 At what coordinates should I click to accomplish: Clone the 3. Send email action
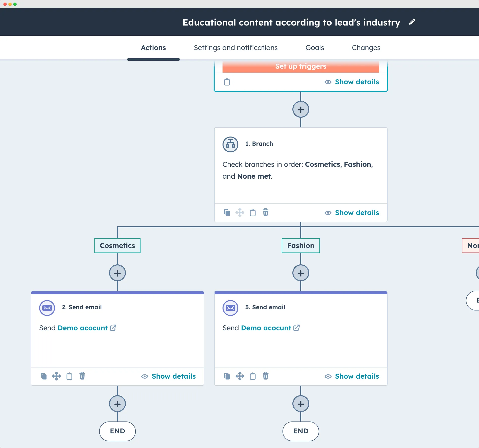(x=227, y=376)
